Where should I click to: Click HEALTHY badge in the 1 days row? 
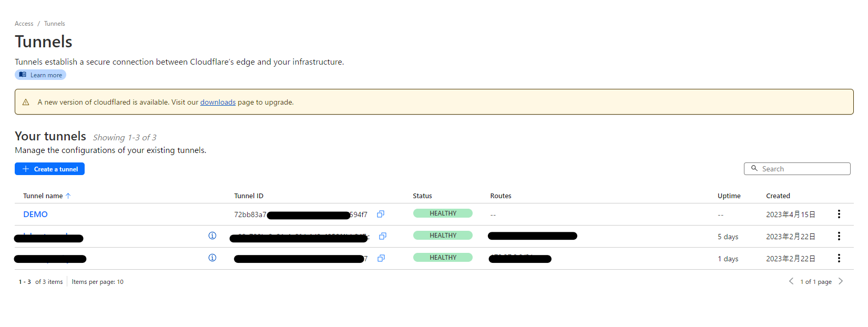tap(443, 258)
